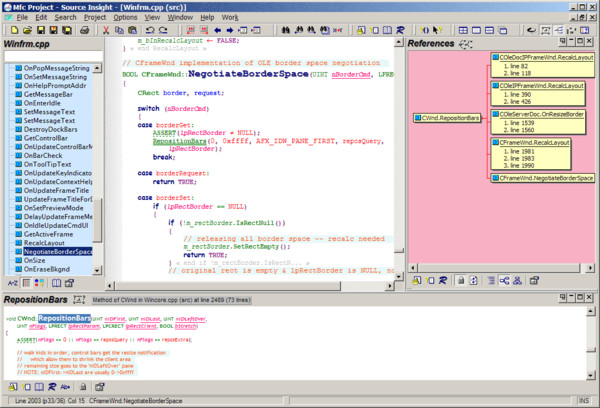Open the Options menu
600x408 pixels.
(x=126, y=17)
